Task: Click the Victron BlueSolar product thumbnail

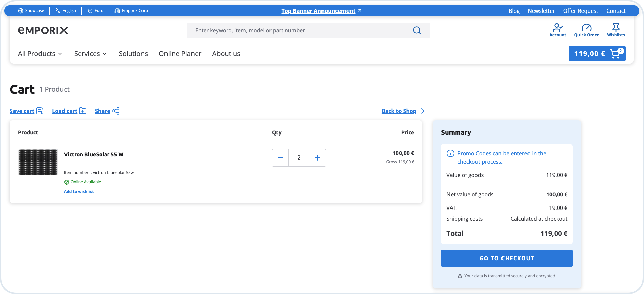Action: [38, 162]
